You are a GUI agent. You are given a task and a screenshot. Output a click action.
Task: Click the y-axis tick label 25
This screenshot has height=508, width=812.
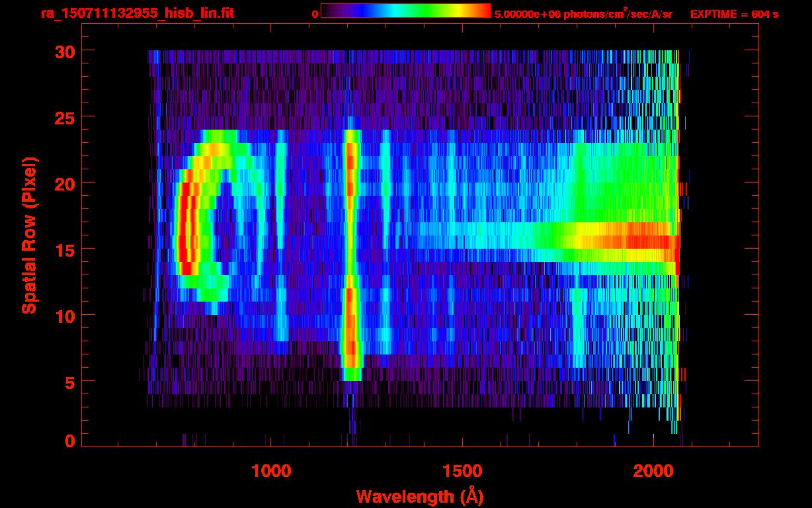[63, 117]
